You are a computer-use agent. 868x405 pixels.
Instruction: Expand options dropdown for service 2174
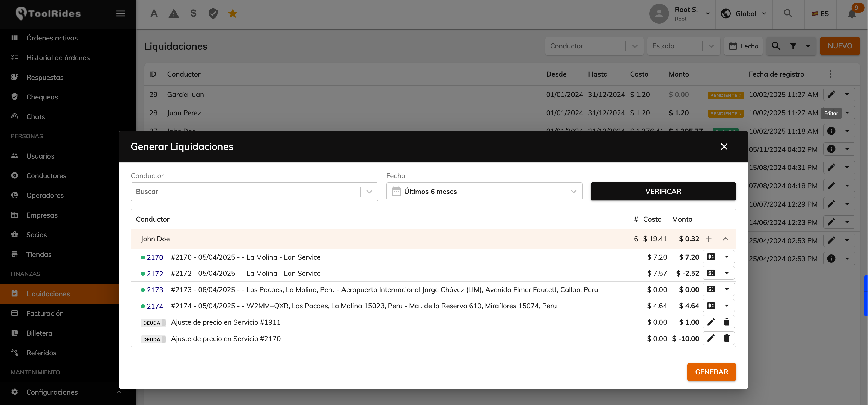coord(727,306)
